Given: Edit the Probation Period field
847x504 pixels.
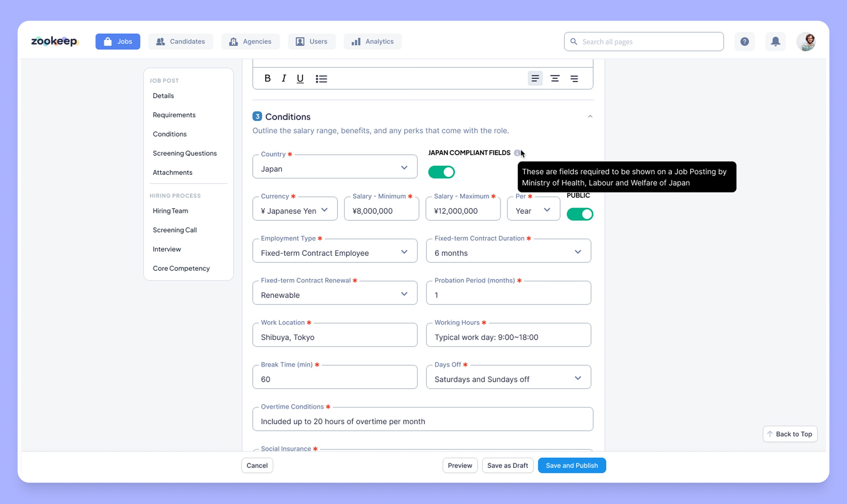Looking at the screenshot, I should pos(508,293).
